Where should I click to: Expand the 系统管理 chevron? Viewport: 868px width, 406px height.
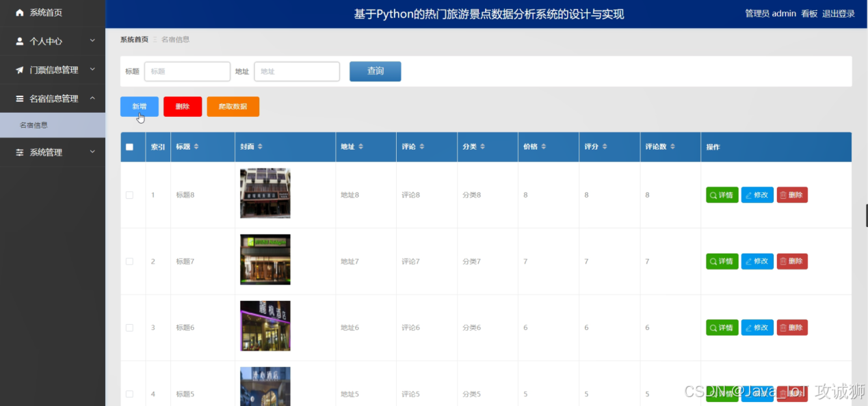pos(92,152)
